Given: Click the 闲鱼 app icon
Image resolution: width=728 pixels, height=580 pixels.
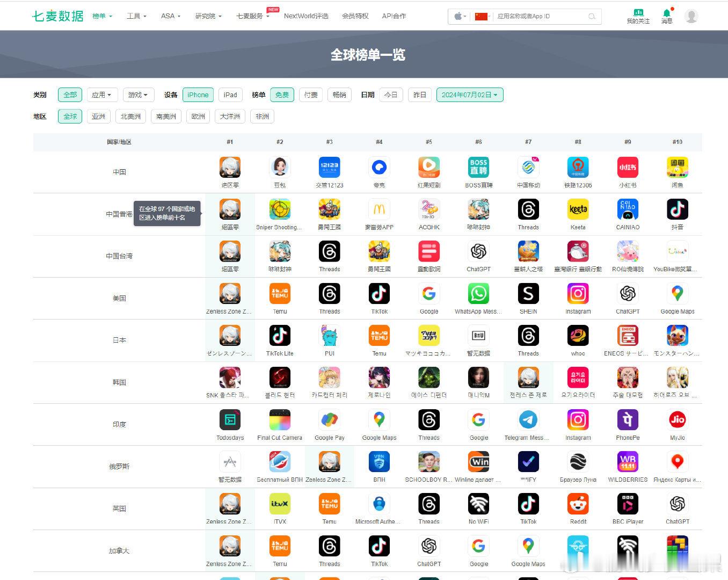Looking at the screenshot, I should coord(678,168).
